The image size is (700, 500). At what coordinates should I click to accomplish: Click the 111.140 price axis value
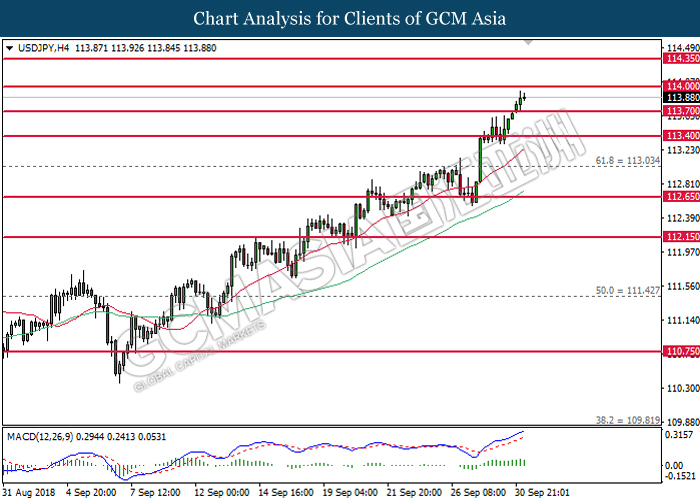(683, 320)
